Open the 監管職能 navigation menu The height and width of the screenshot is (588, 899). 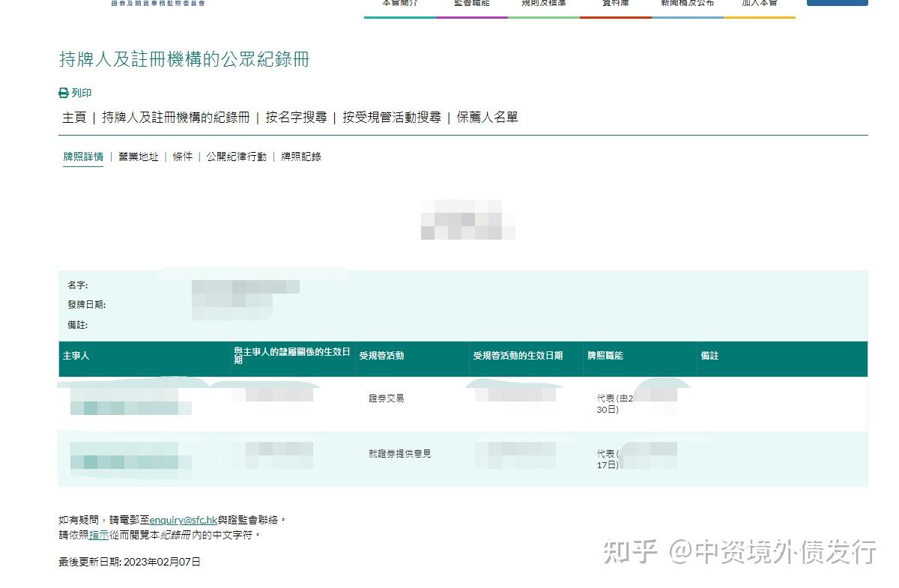(x=470, y=3)
